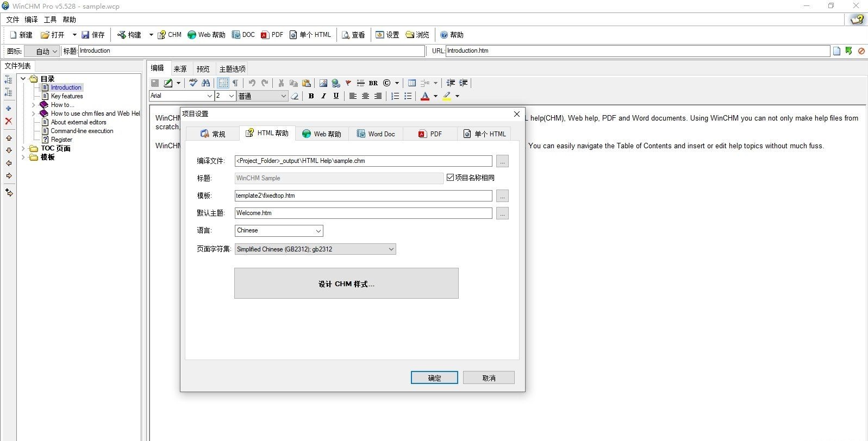Image resolution: width=868 pixels, height=441 pixels.
Task: Switch to the Web 帮助 tab in dialog
Action: click(x=322, y=134)
